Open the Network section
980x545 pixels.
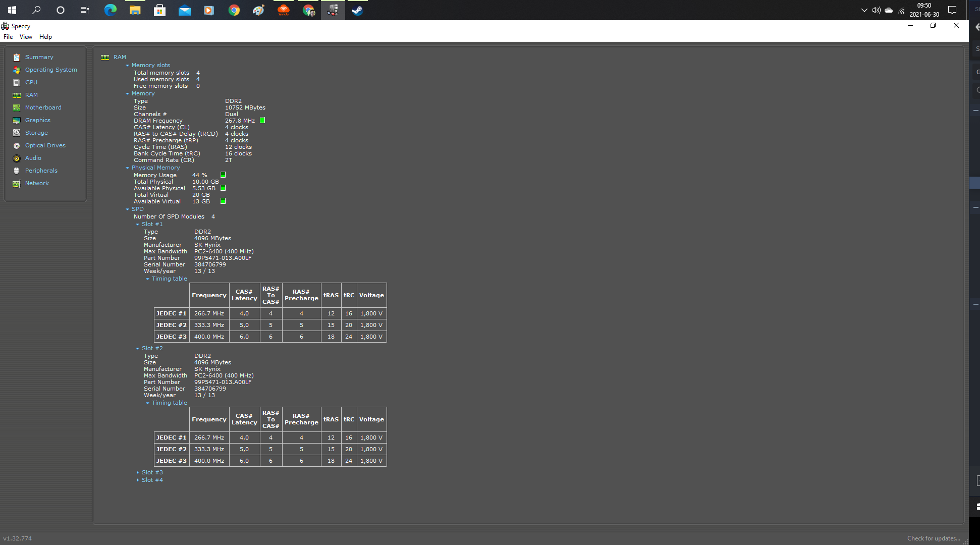(x=37, y=183)
